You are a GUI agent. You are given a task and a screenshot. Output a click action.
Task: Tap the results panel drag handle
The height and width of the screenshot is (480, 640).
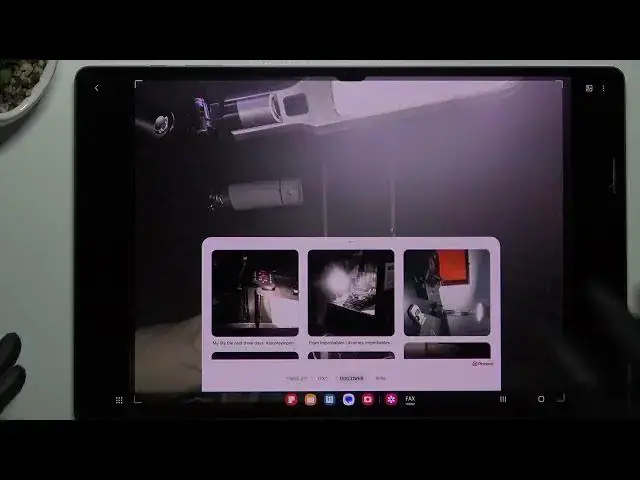tap(351, 242)
